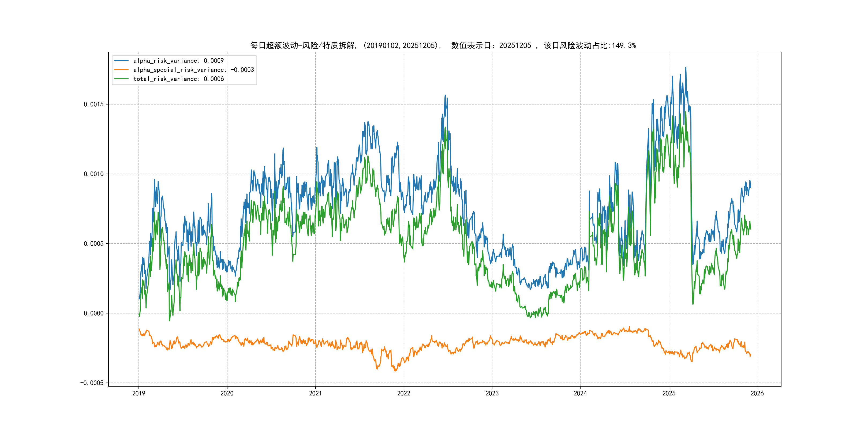Select the alpha_risk_variance: 0.0009 legend label

(x=178, y=61)
